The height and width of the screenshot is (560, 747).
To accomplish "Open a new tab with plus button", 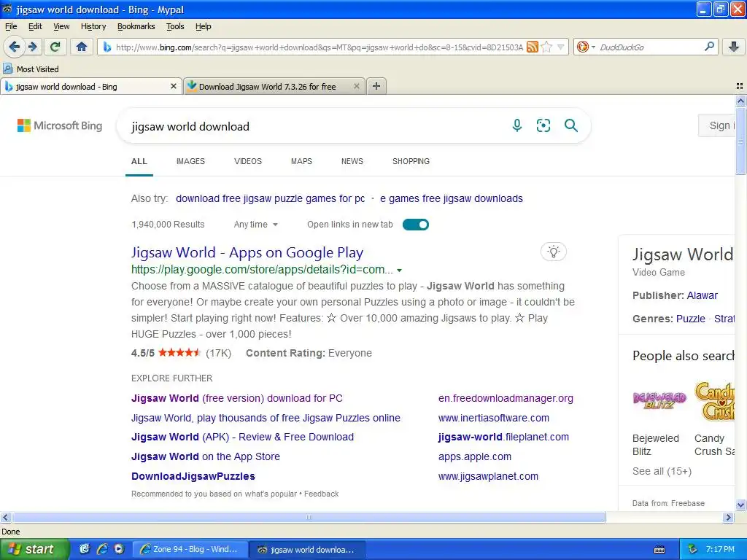I will pyautogui.click(x=376, y=86).
